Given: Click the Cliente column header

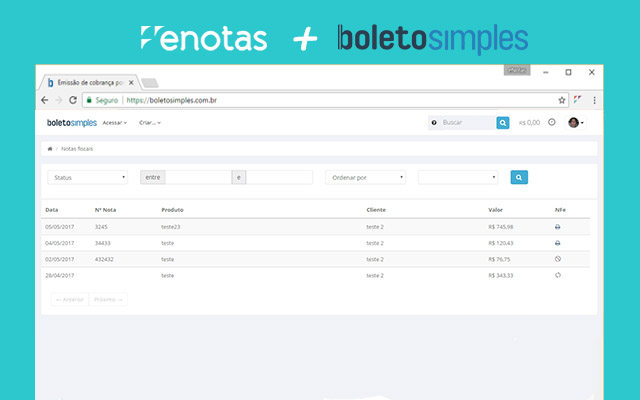Looking at the screenshot, I should click(x=376, y=210).
